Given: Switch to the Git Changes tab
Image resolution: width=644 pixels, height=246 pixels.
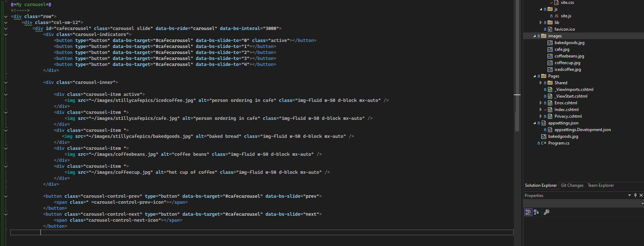Looking at the screenshot, I should (572, 185).
